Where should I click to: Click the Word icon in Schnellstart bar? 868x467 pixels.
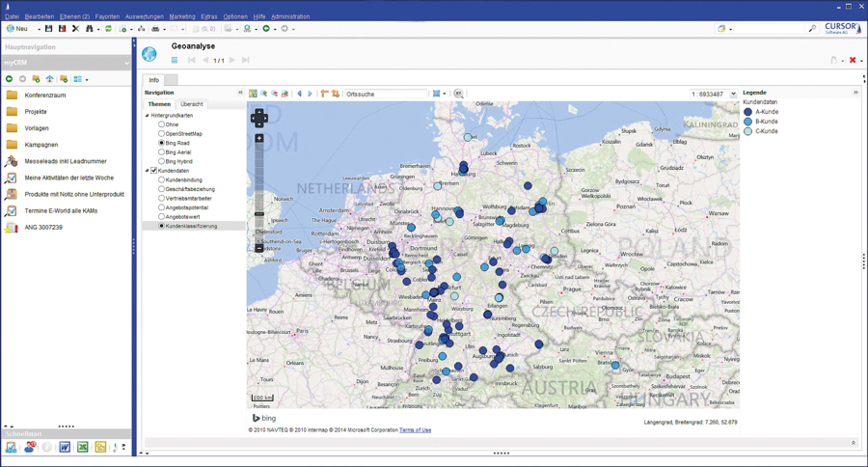pyautogui.click(x=65, y=448)
